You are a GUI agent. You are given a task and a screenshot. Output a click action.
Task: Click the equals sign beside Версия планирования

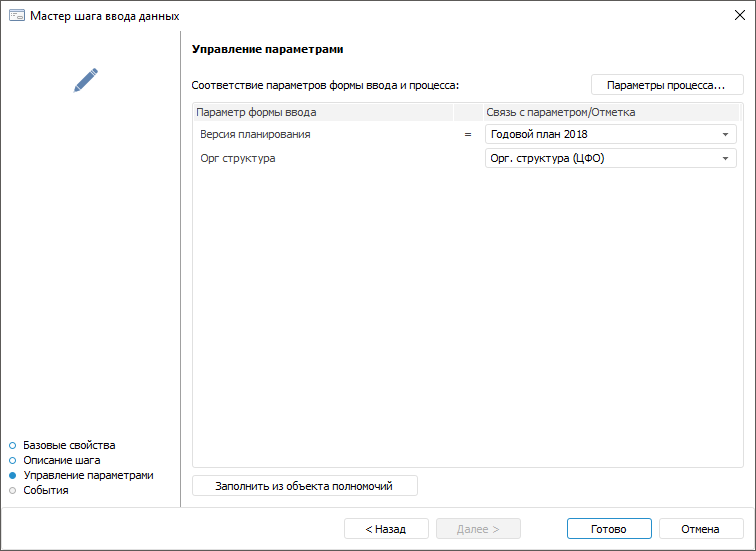[x=467, y=134]
